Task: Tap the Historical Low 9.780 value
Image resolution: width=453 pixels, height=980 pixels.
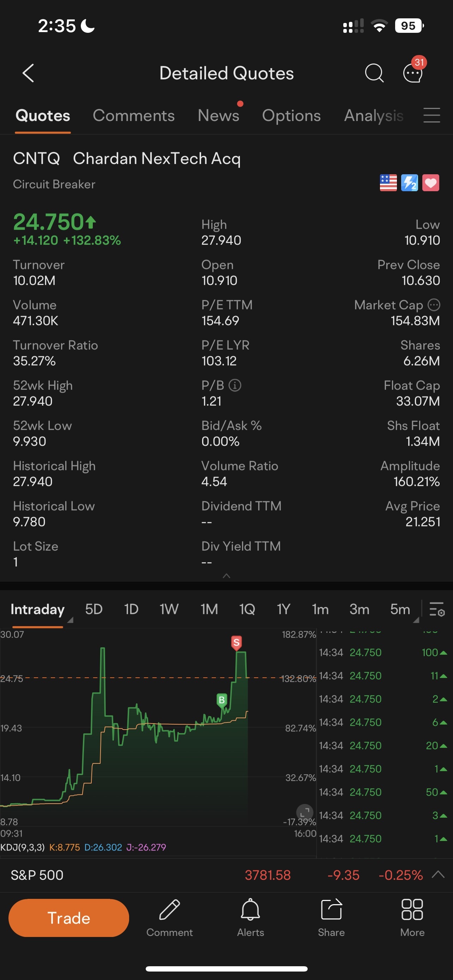Action: pyautogui.click(x=29, y=522)
